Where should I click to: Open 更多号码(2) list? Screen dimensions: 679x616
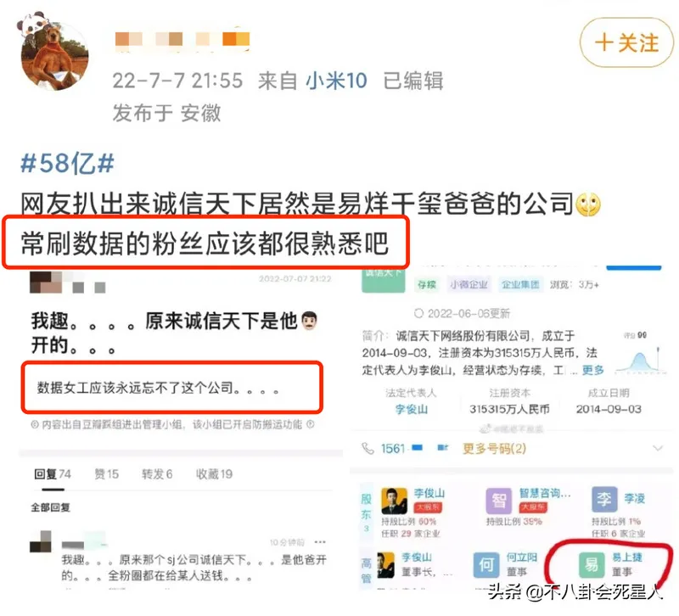[x=495, y=449]
